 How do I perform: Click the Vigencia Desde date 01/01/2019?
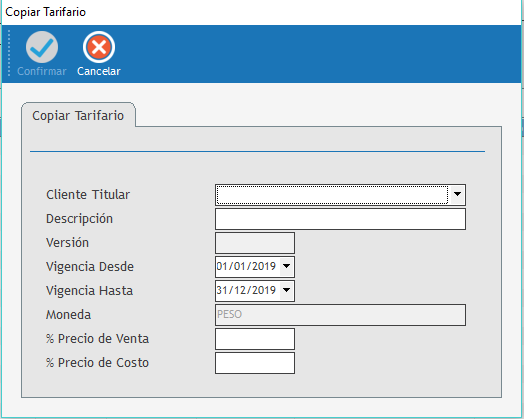click(246, 266)
